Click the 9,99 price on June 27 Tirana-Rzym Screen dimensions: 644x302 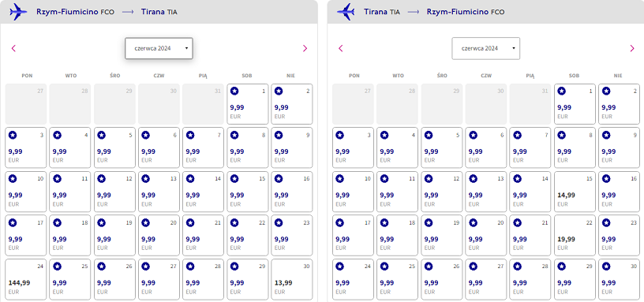(476, 283)
